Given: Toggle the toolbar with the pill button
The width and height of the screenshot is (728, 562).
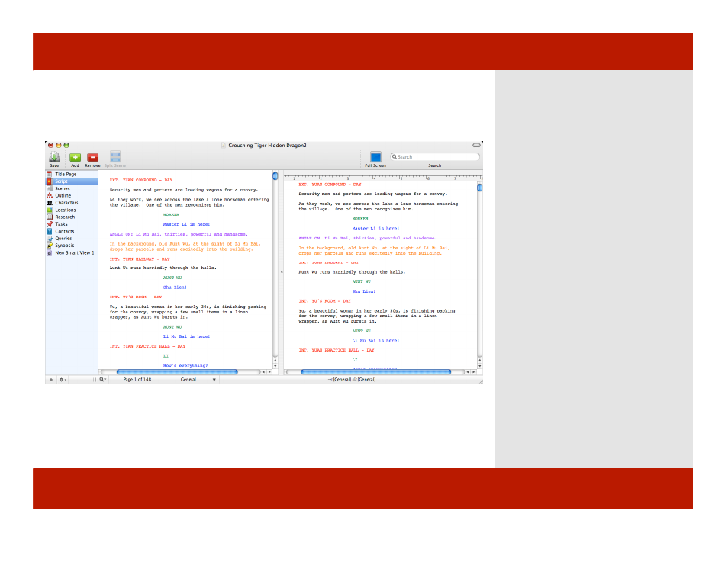Looking at the screenshot, I should click(476, 145).
